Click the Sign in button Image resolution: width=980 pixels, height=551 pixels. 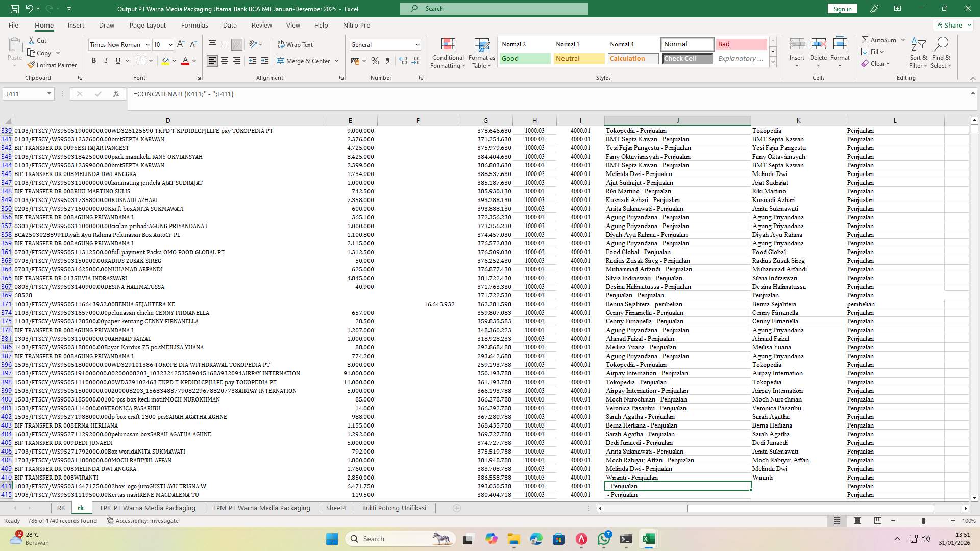[x=842, y=8]
